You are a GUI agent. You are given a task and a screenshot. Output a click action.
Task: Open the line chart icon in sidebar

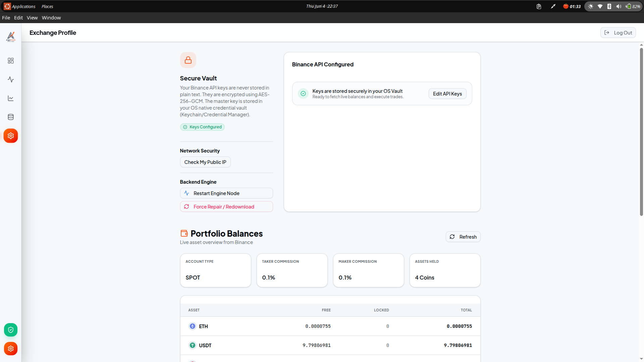point(11,98)
